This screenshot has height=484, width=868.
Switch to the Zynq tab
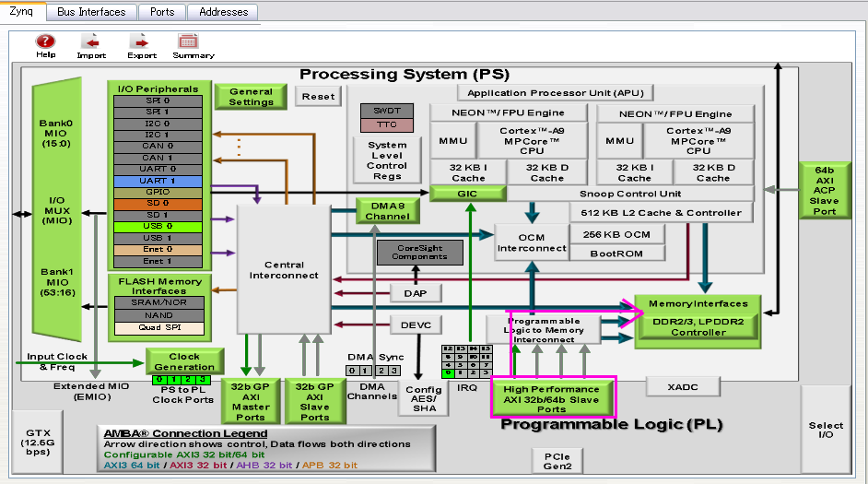(21, 11)
